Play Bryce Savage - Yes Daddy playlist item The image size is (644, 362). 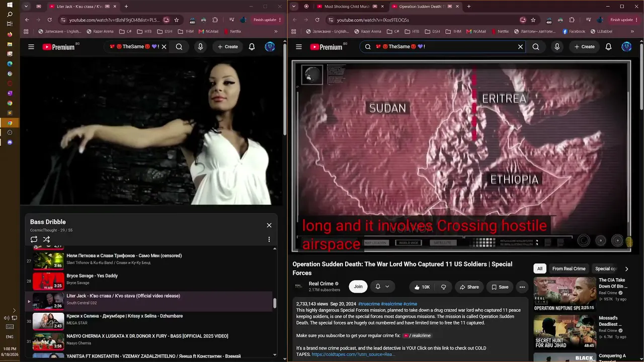click(149, 281)
